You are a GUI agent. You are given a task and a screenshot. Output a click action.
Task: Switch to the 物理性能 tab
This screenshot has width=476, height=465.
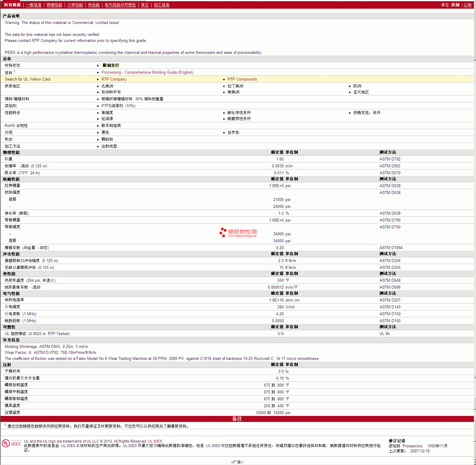(54, 5)
